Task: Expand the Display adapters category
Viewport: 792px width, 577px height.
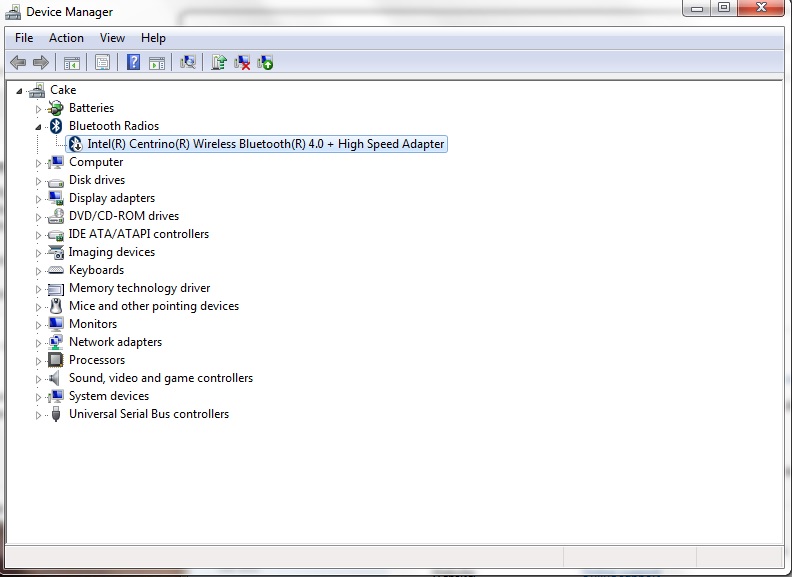Action: (38, 199)
